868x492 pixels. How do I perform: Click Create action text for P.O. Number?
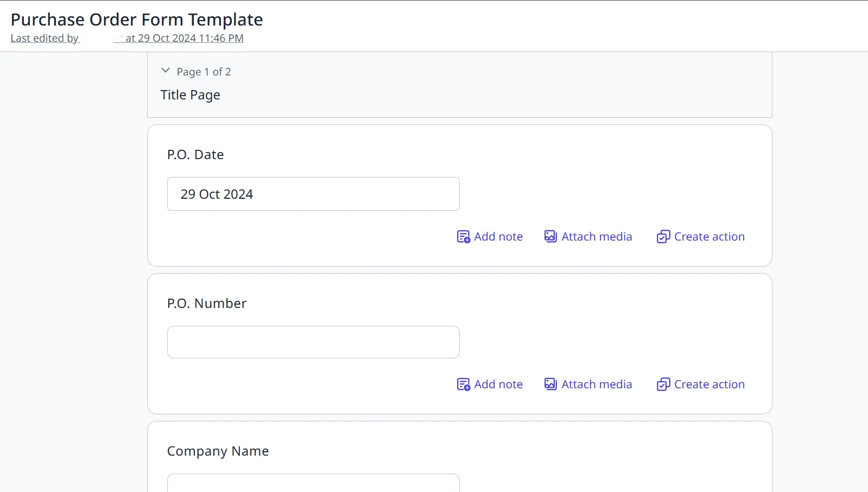point(709,384)
